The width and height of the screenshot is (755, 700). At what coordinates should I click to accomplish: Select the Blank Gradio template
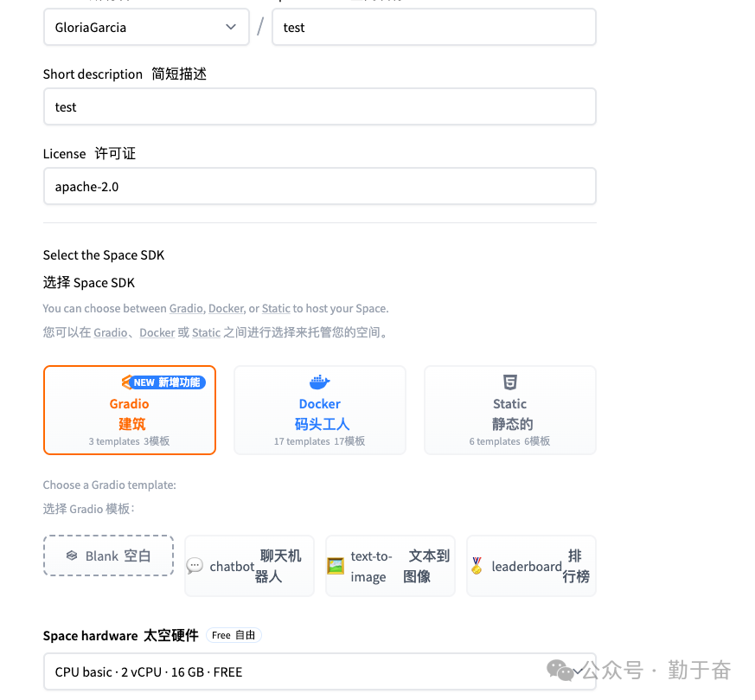(x=108, y=556)
